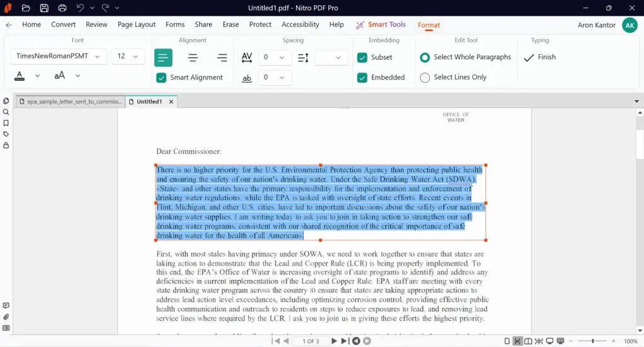
Task: Click the line spacing icon
Action: (303, 57)
